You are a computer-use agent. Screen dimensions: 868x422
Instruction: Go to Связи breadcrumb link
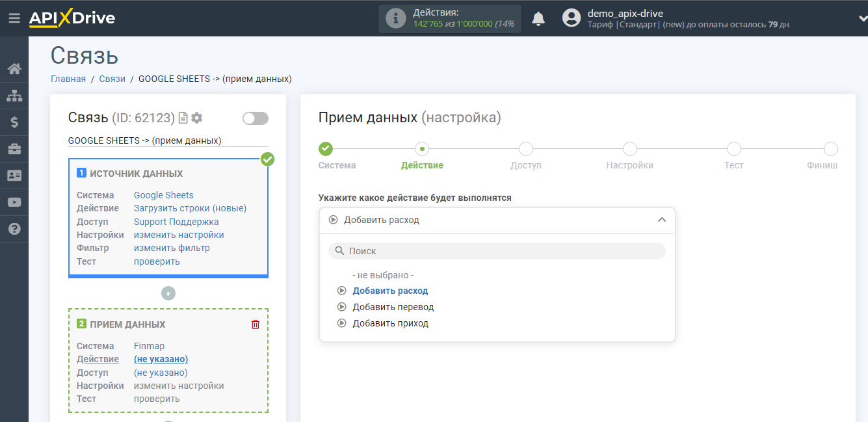coord(112,79)
